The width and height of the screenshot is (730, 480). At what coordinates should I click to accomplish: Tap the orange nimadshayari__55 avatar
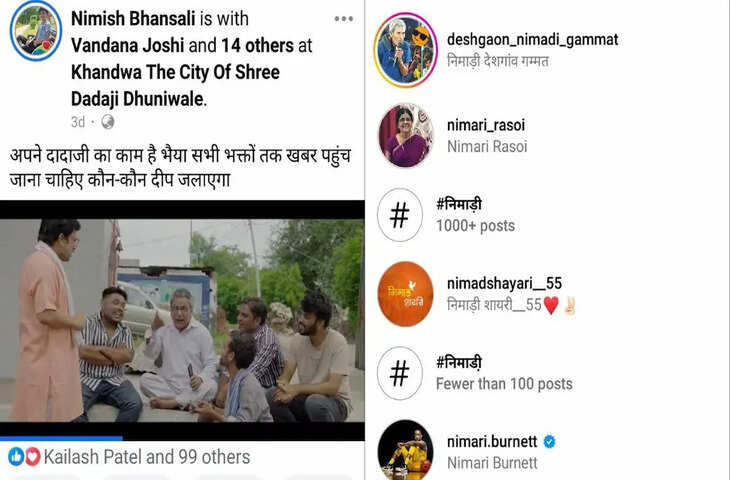[x=406, y=294]
